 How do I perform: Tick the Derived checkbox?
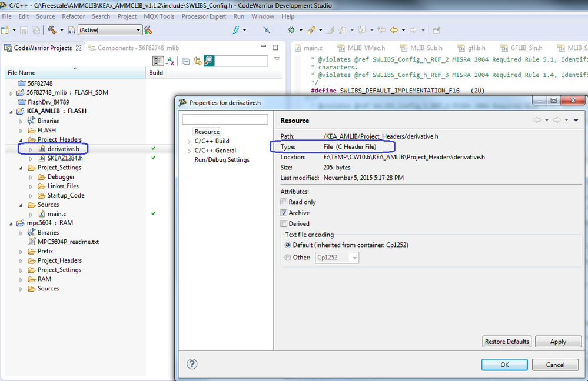(x=284, y=223)
